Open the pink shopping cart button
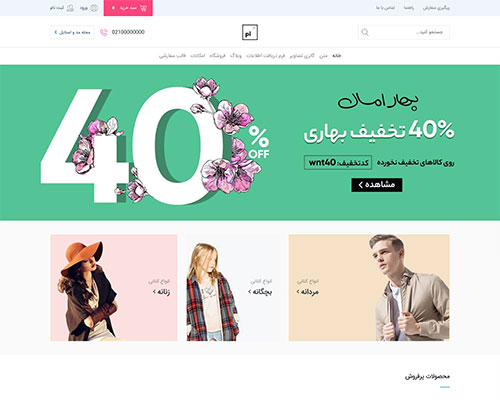This screenshot has height=400, width=500. coord(128,8)
